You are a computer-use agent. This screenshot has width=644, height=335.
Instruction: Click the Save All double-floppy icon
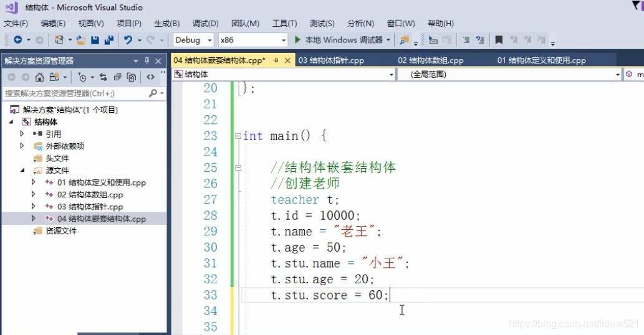tap(109, 40)
